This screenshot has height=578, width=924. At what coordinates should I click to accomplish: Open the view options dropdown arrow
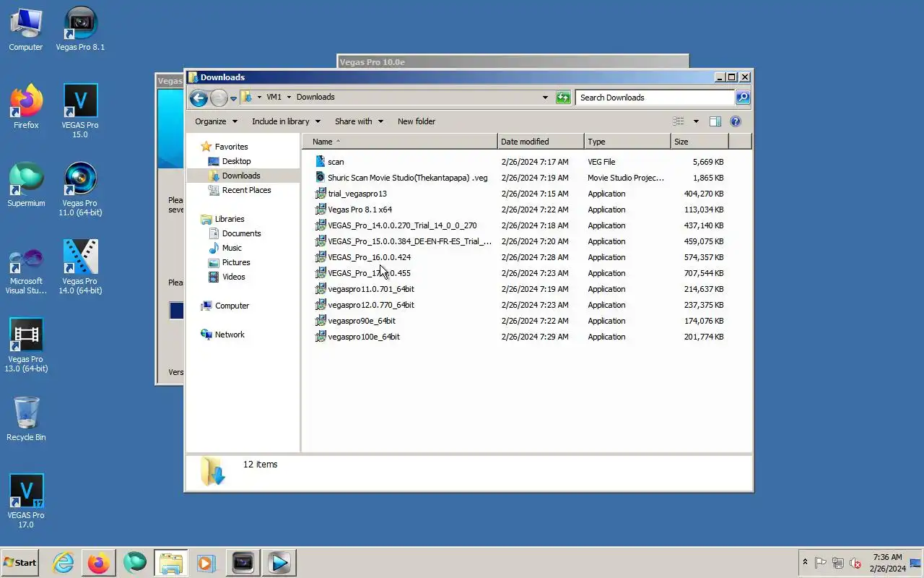pos(696,121)
